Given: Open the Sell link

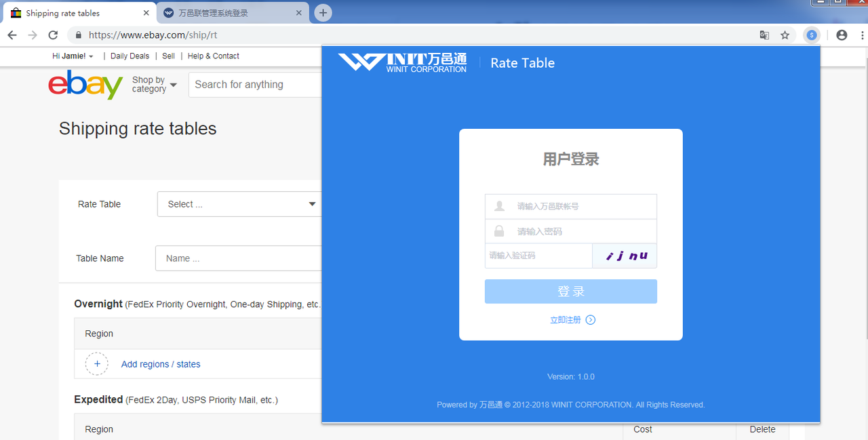Looking at the screenshot, I should pyautogui.click(x=169, y=56).
